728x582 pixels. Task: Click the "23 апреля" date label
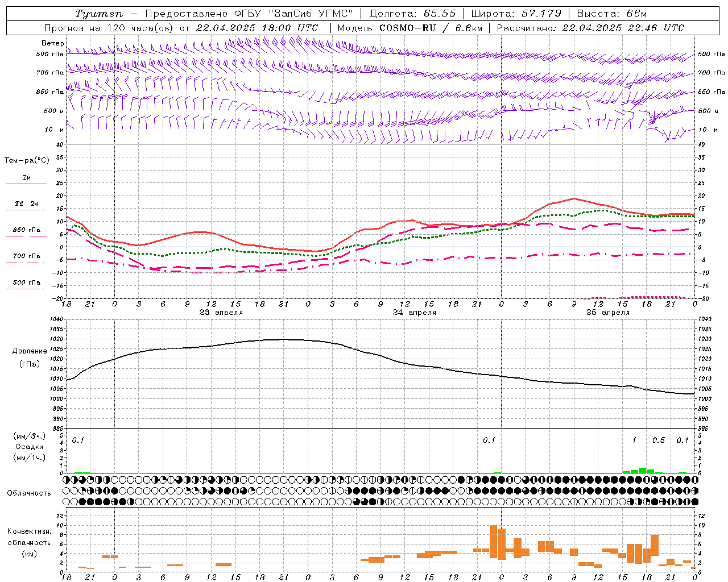coord(221,313)
